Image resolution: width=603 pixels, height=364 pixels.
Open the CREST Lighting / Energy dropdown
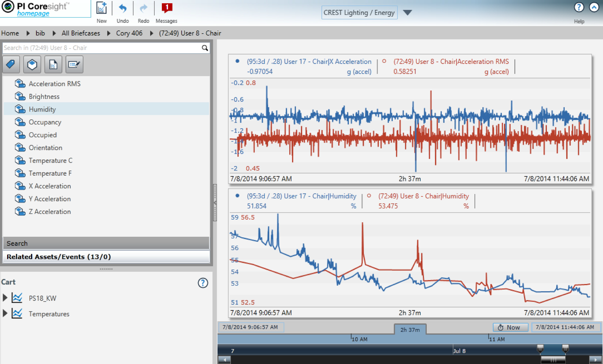tap(407, 12)
